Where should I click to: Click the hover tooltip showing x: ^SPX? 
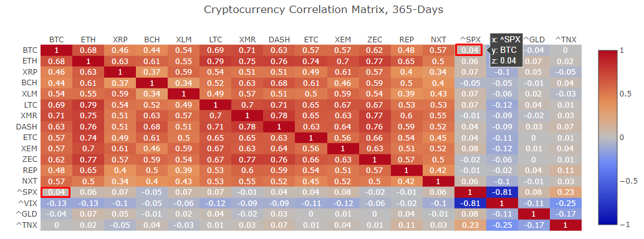click(x=506, y=50)
